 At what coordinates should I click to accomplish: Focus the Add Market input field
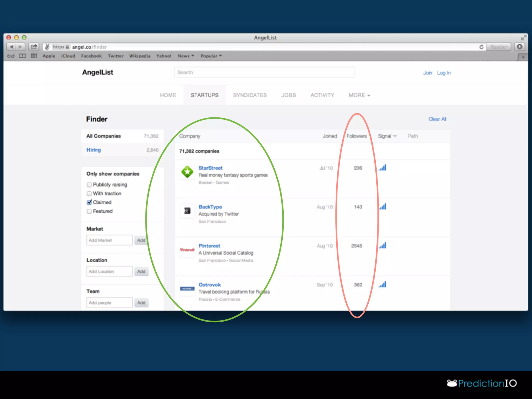(x=109, y=240)
